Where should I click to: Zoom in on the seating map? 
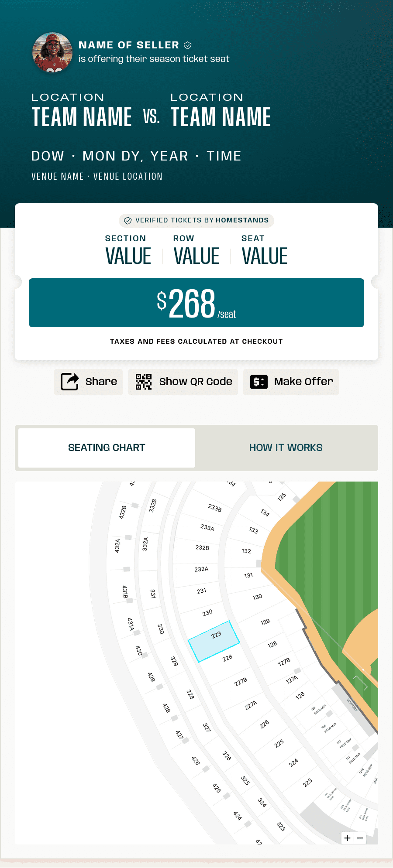(x=348, y=838)
